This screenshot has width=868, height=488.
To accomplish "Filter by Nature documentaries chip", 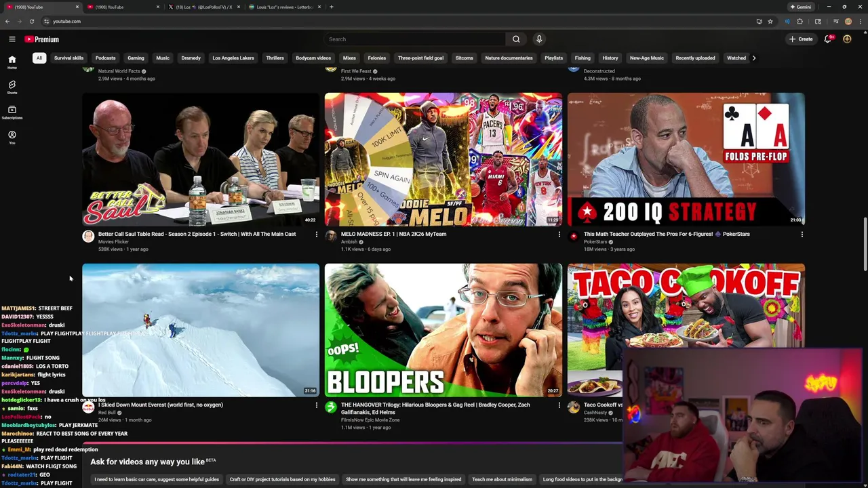I will pos(509,58).
